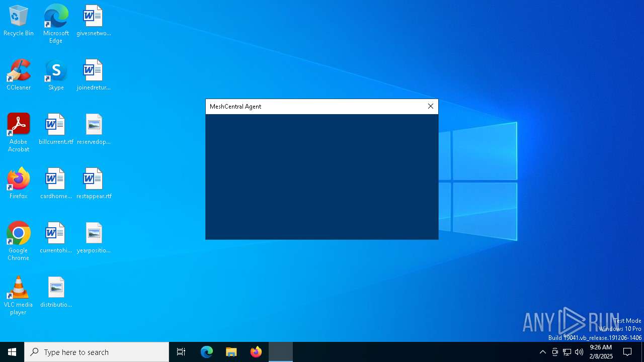Select the currentohi... Word document icon
Image resolution: width=644 pixels, height=362 pixels.
coord(56,238)
